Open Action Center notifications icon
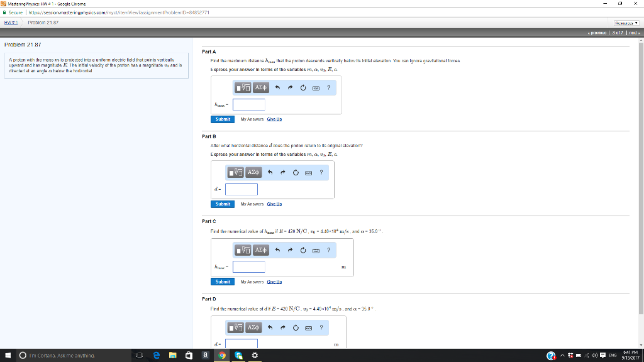This screenshot has width=644, height=362. (x=603, y=356)
